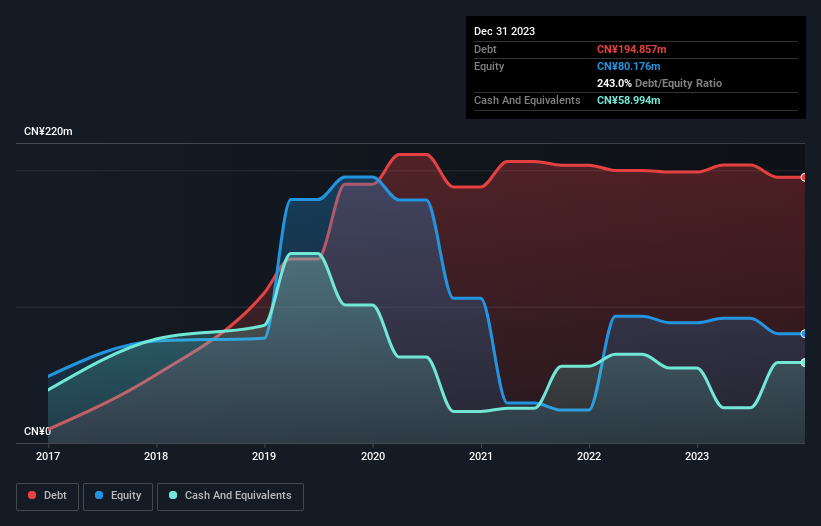Click the CN¥80.176m equity value

click(628, 66)
